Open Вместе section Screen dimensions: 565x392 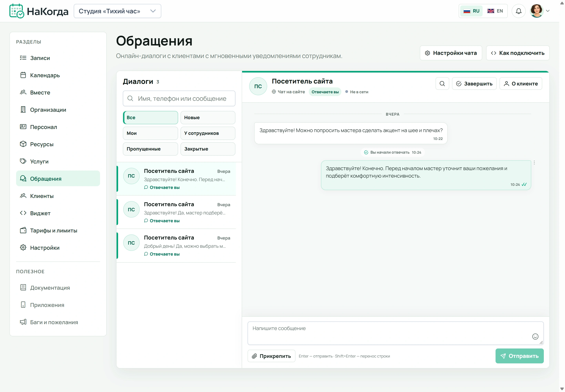pyautogui.click(x=58, y=93)
